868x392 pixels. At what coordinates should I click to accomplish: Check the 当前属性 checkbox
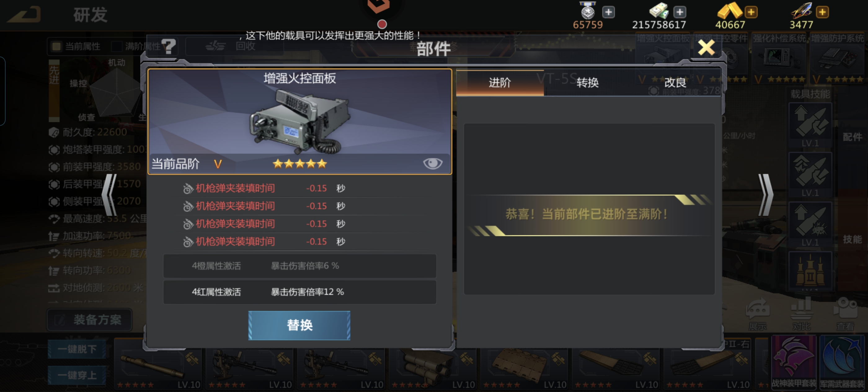click(57, 47)
